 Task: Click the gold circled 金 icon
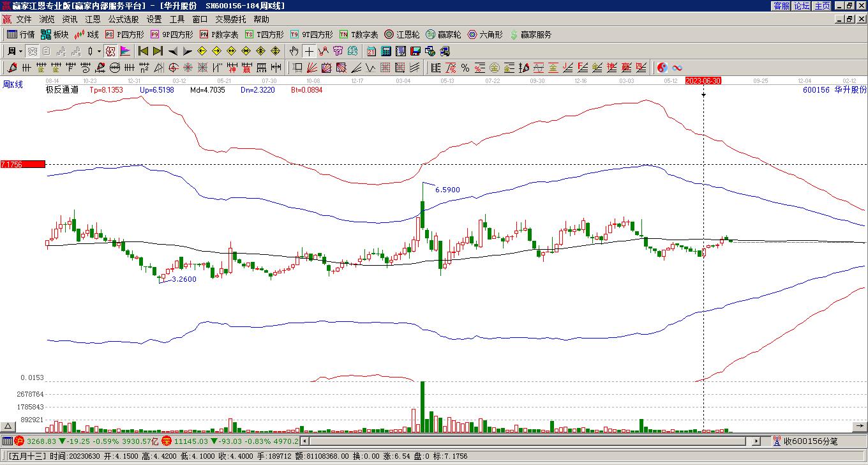(x=495, y=68)
